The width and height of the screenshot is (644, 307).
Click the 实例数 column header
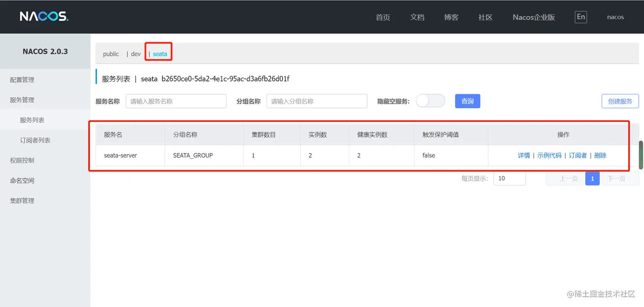(x=325, y=134)
